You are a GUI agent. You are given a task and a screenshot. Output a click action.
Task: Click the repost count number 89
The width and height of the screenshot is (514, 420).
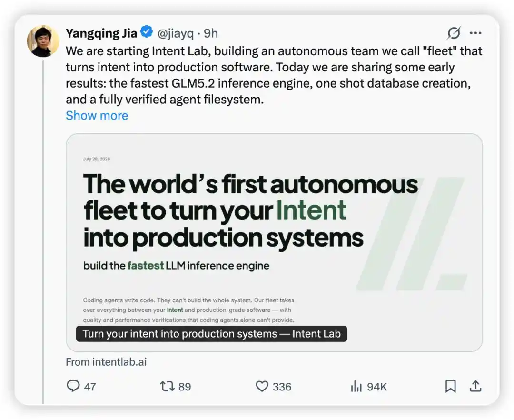tap(185, 387)
